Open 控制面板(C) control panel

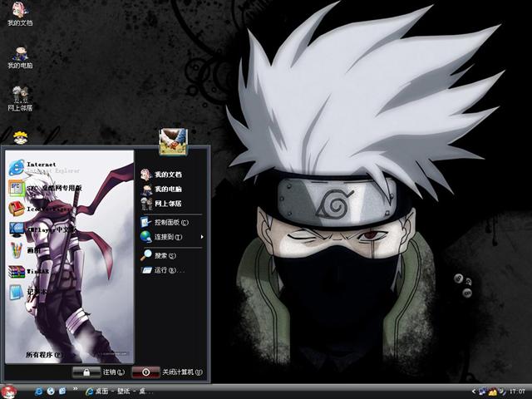[x=165, y=223]
